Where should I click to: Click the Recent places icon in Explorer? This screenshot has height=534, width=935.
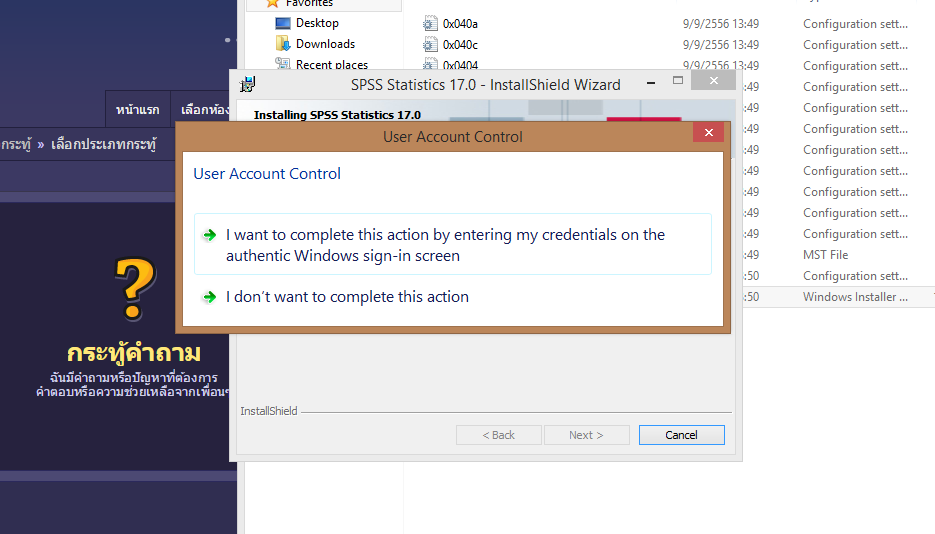pos(283,63)
